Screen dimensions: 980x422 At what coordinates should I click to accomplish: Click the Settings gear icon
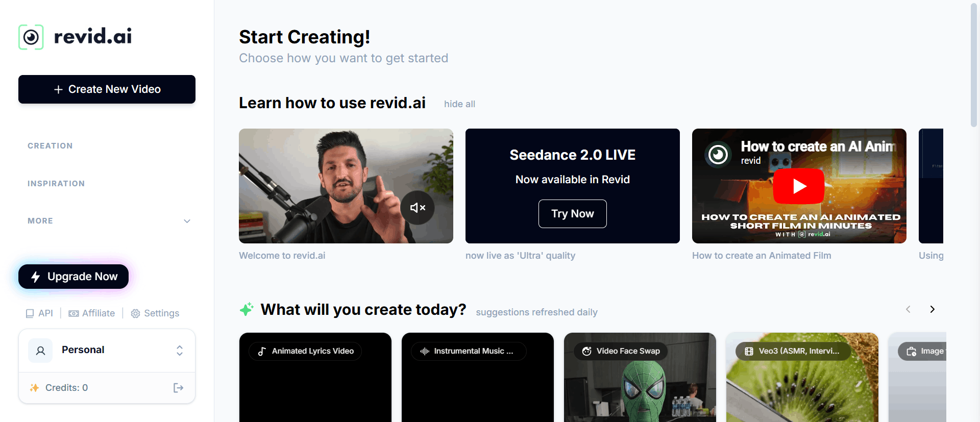135,313
